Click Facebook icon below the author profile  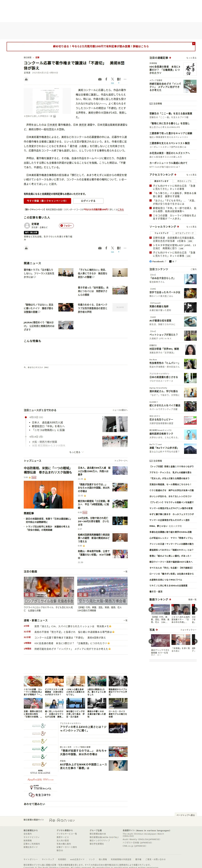pyautogui.click(x=106, y=248)
